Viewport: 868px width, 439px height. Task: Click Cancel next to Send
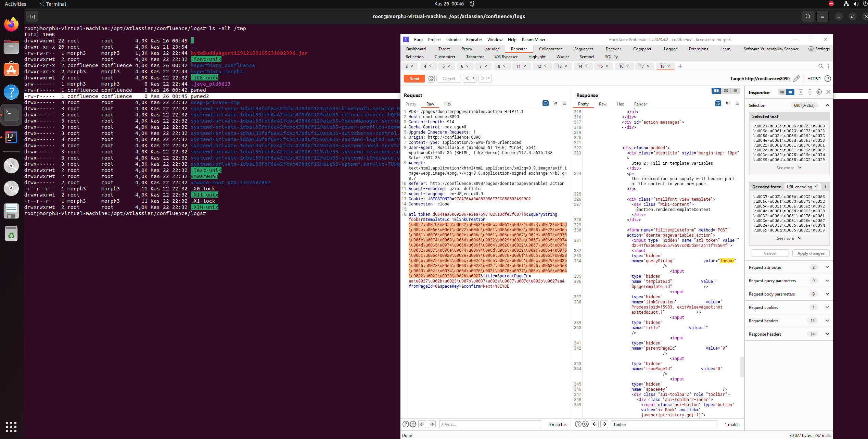[x=448, y=79]
